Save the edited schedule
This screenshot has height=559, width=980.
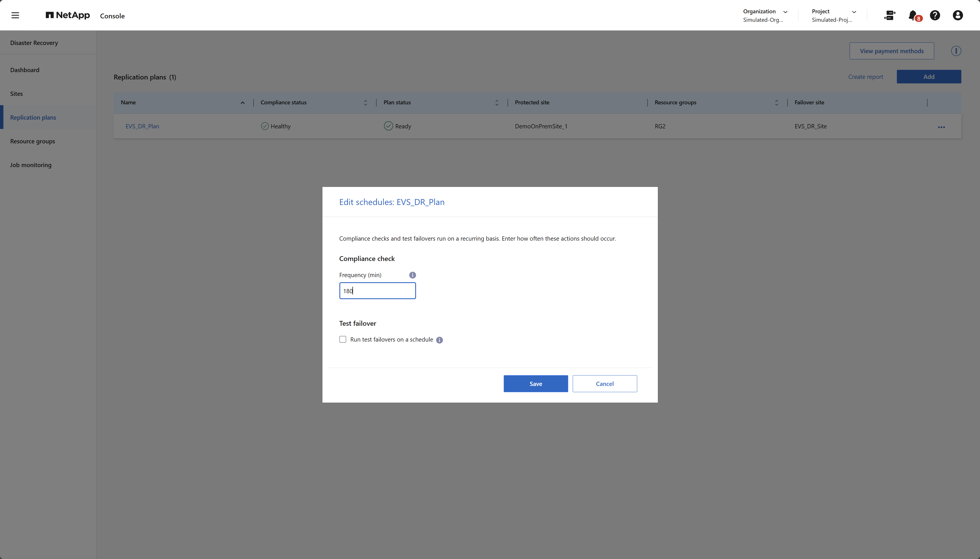tap(535, 383)
